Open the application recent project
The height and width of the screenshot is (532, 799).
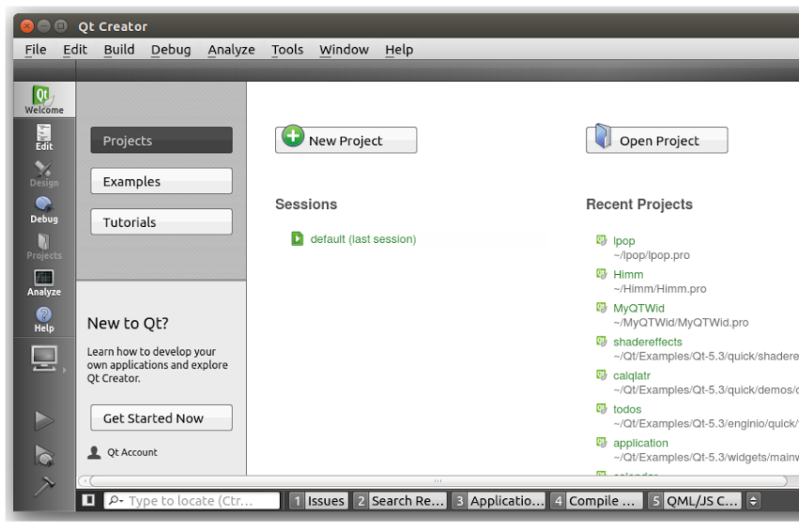pyautogui.click(x=640, y=443)
